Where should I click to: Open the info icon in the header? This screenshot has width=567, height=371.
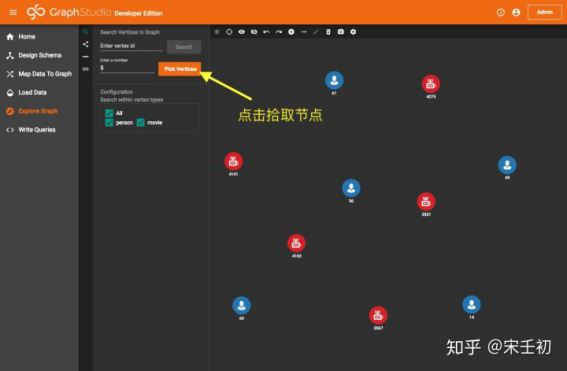(x=501, y=13)
